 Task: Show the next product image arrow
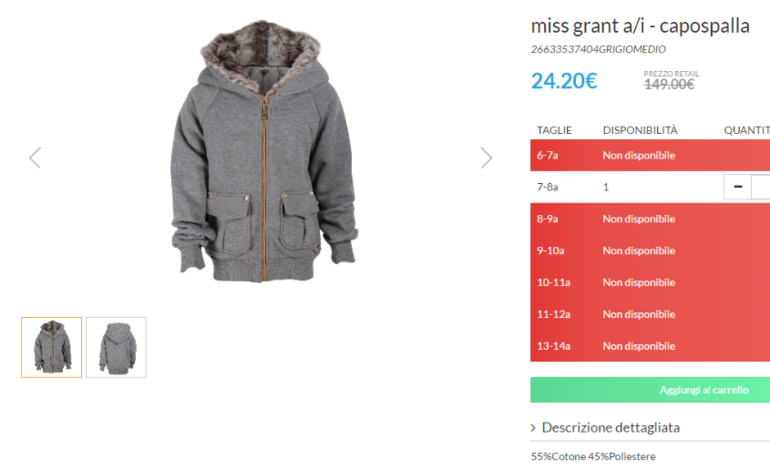(x=486, y=158)
